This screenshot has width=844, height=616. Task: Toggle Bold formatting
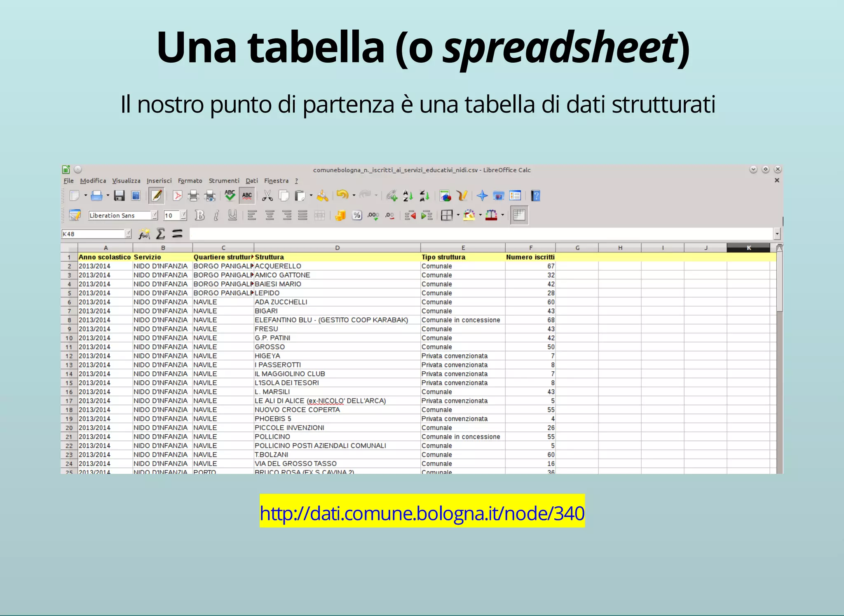200,215
